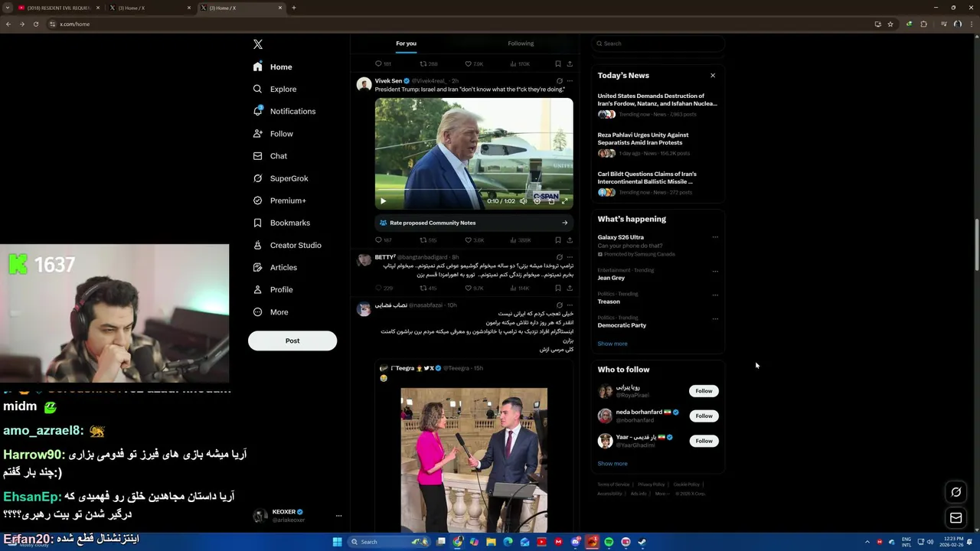Image resolution: width=980 pixels, height=551 pixels.
Task: Open Follow in the sidebar
Action: pos(273,134)
